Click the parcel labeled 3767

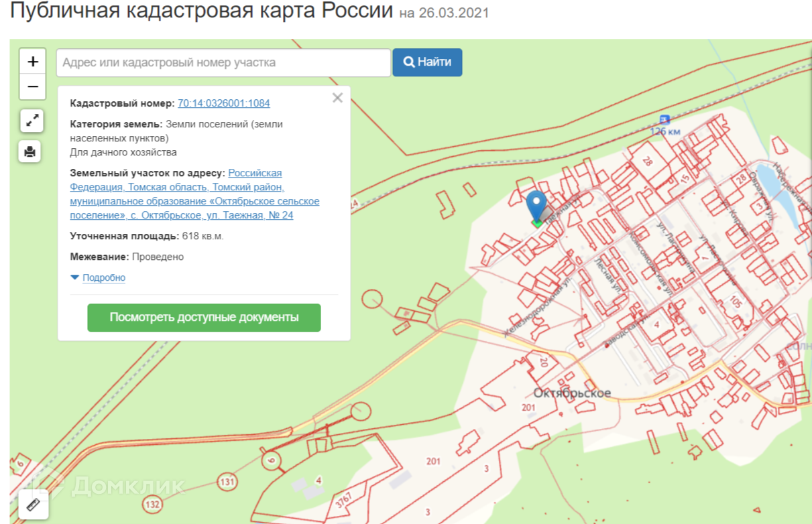(x=344, y=501)
